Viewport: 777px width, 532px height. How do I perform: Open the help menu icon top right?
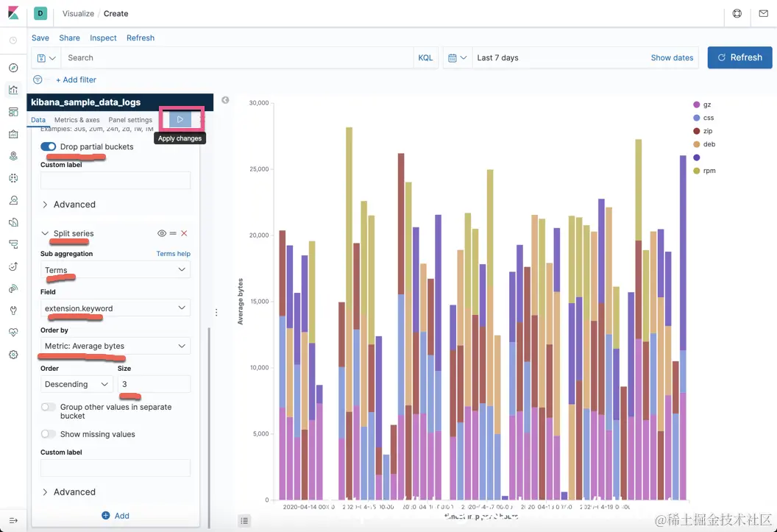click(x=737, y=13)
